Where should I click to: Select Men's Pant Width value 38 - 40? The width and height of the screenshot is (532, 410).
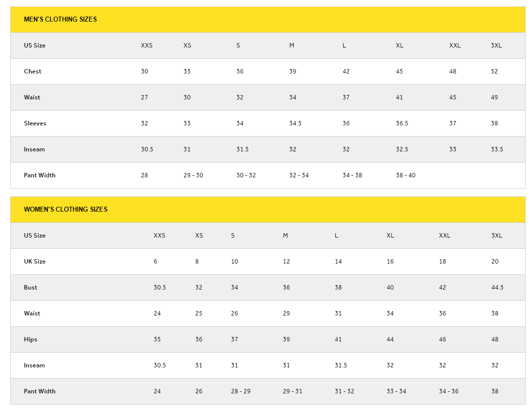[x=405, y=175]
